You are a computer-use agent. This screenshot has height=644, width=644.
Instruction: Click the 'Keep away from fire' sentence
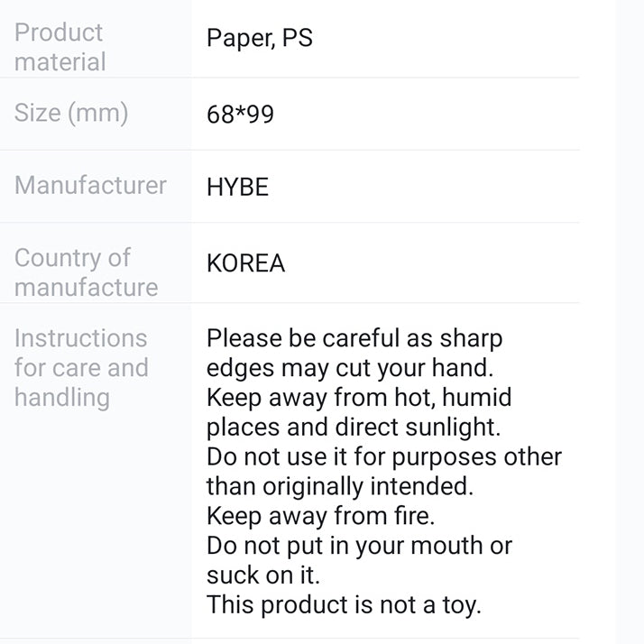319,516
